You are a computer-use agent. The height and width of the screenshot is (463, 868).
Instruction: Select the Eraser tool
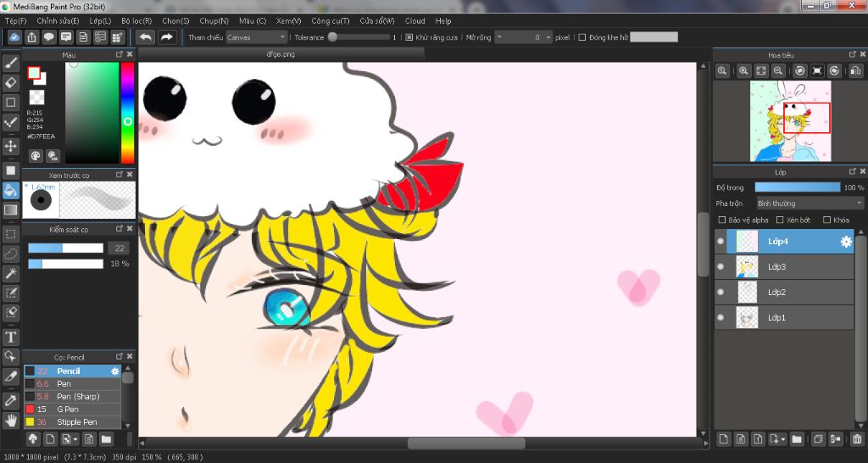tap(11, 83)
